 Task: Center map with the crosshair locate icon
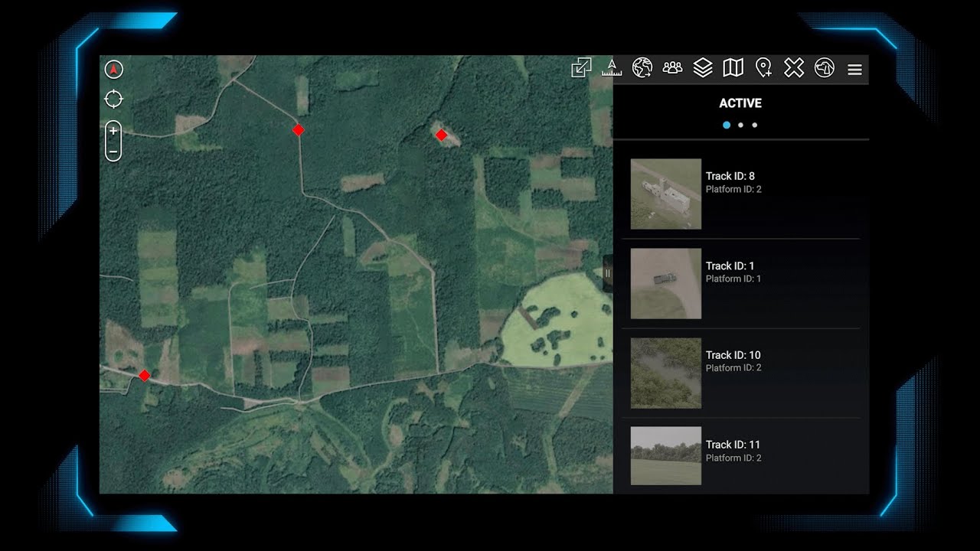[113, 99]
